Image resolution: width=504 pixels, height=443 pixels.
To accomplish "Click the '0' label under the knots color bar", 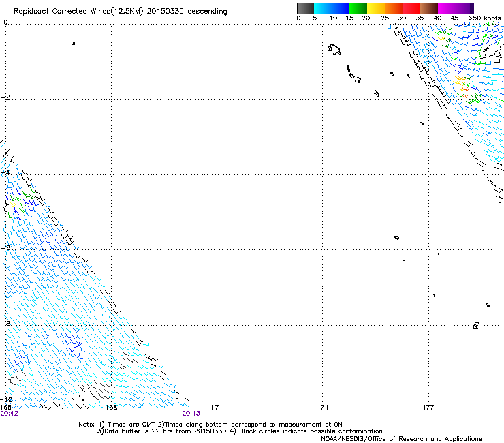I will click(298, 18).
